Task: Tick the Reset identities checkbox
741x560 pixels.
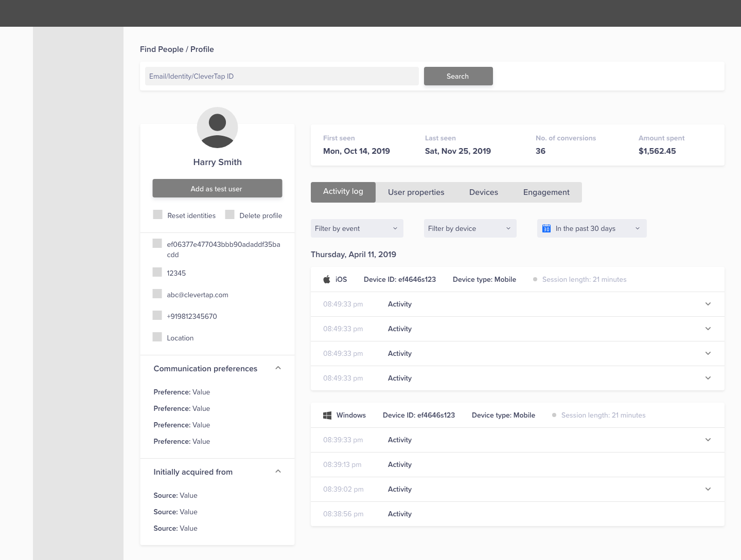Action: point(158,215)
